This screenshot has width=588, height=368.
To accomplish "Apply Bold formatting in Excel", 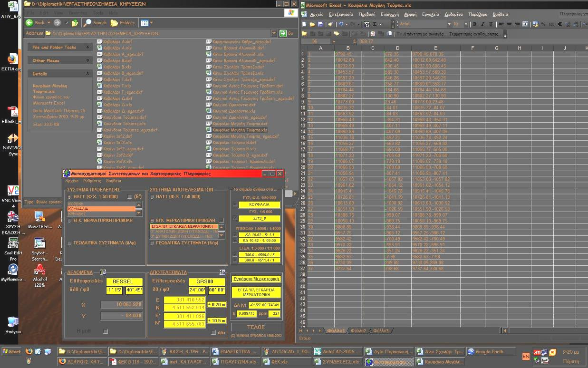I will click(x=474, y=24).
